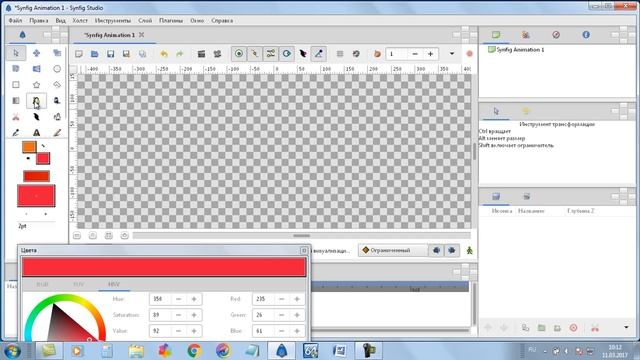Select the Mirror tool
This screenshot has height=360, width=640.
pos(36,69)
